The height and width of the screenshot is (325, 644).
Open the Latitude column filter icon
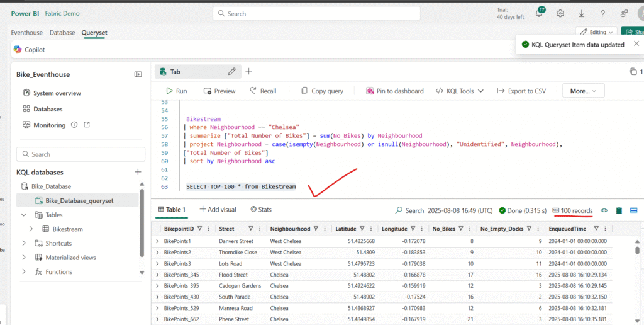coord(362,229)
